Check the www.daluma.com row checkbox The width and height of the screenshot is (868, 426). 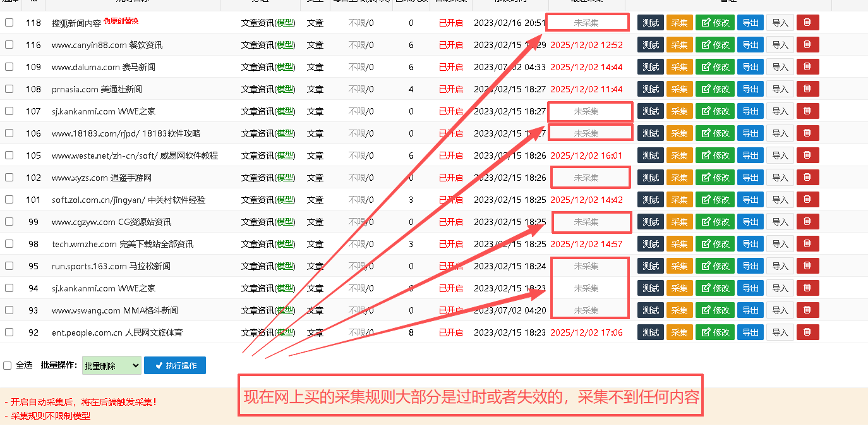9,67
